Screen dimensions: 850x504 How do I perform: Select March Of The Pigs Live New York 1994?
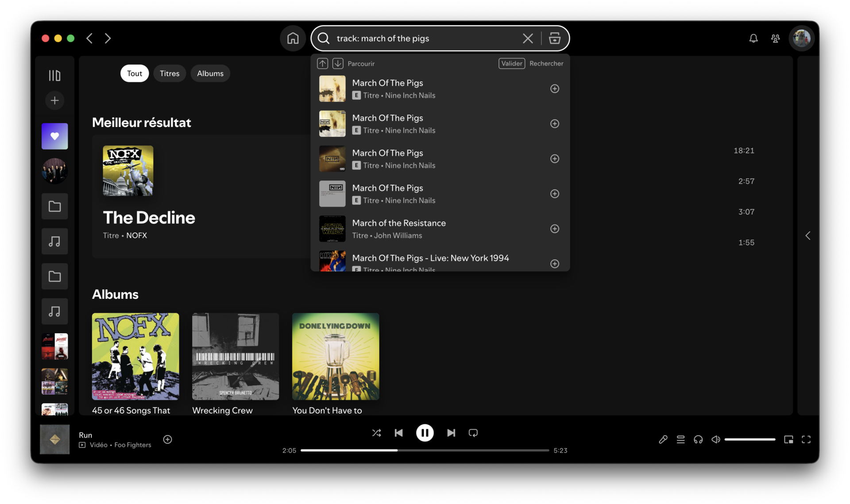pyautogui.click(x=440, y=261)
